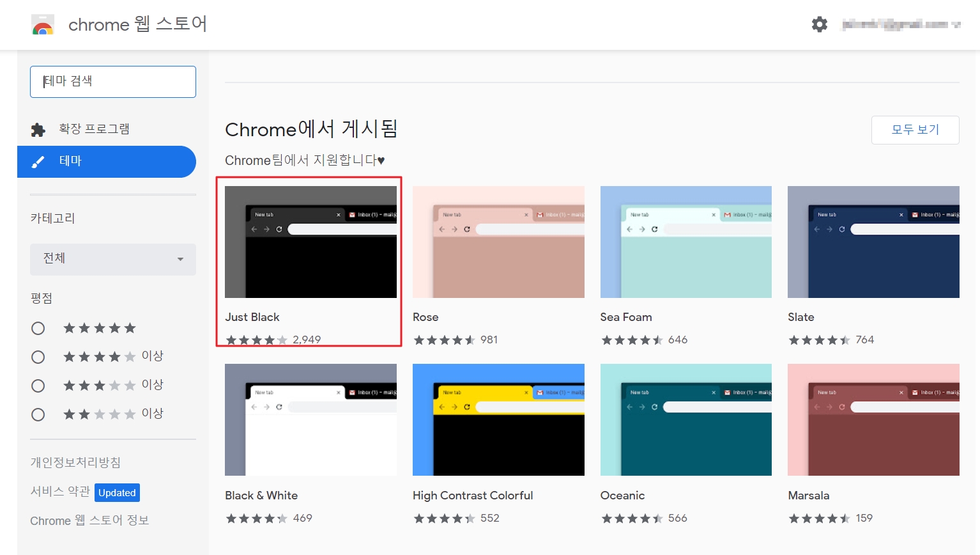Click the paintbrush themes icon

pyautogui.click(x=38, y=162)
